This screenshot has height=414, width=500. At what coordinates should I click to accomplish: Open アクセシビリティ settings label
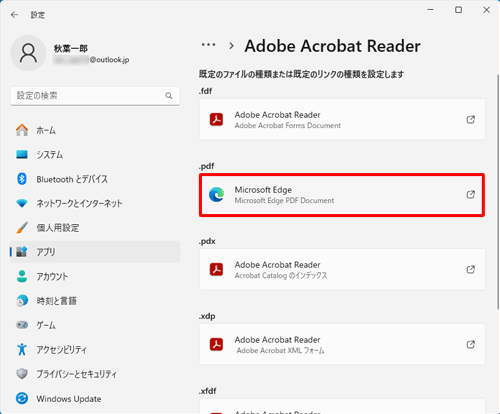tap(61, 349)
